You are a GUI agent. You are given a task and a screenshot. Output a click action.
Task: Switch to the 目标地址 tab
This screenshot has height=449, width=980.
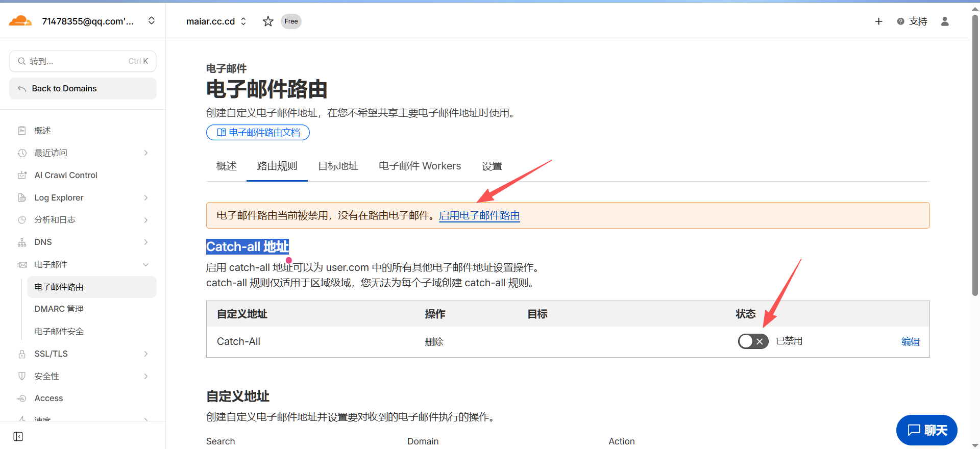coord(338,166)
